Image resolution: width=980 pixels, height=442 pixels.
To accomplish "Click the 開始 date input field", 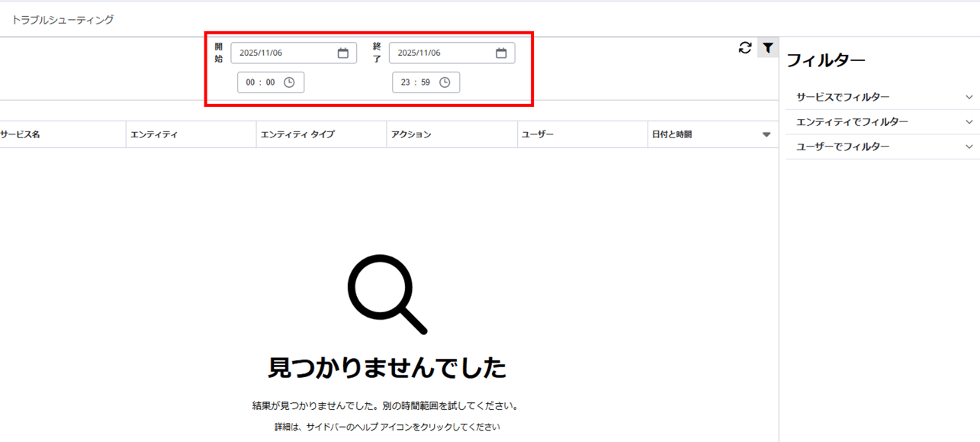I will pyautogui.click(x=282, y=53).
